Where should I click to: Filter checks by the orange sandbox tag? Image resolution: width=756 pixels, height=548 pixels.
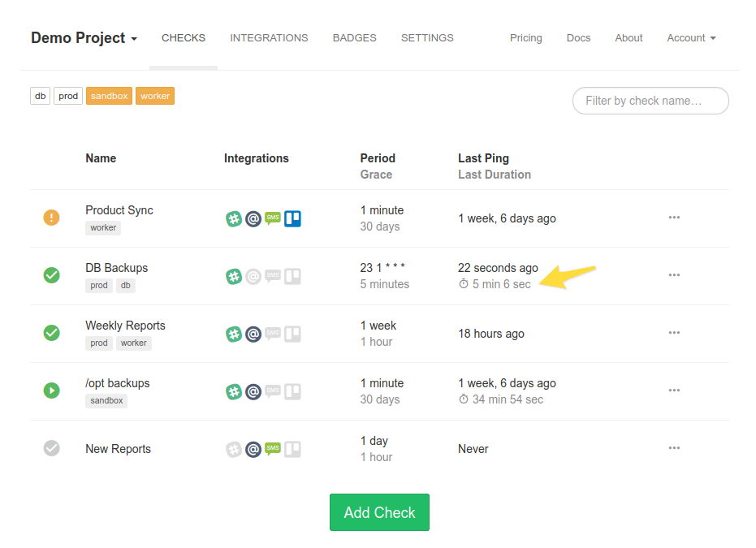[109, 96]
